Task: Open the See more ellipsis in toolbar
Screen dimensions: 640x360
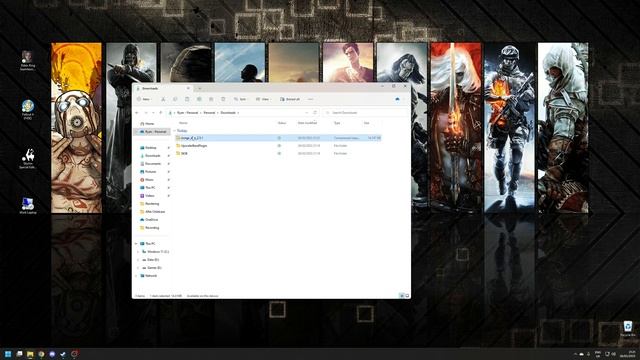Action: [x=311, y=99]
